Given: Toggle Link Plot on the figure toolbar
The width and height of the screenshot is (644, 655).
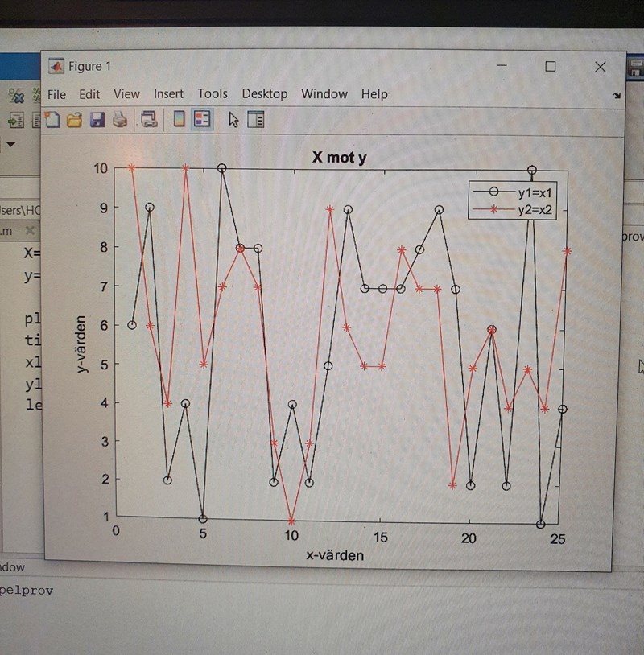Looking at the screenshot, I should click(149, 119).
